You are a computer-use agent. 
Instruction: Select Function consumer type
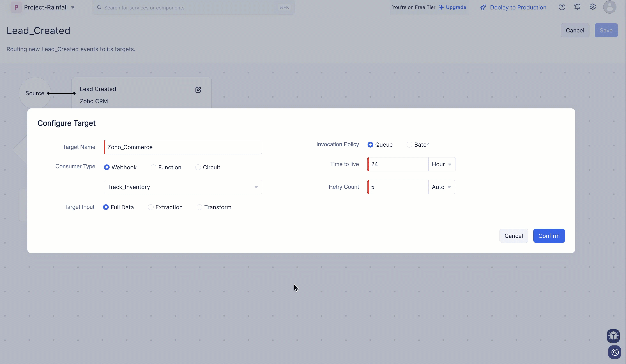154,168
